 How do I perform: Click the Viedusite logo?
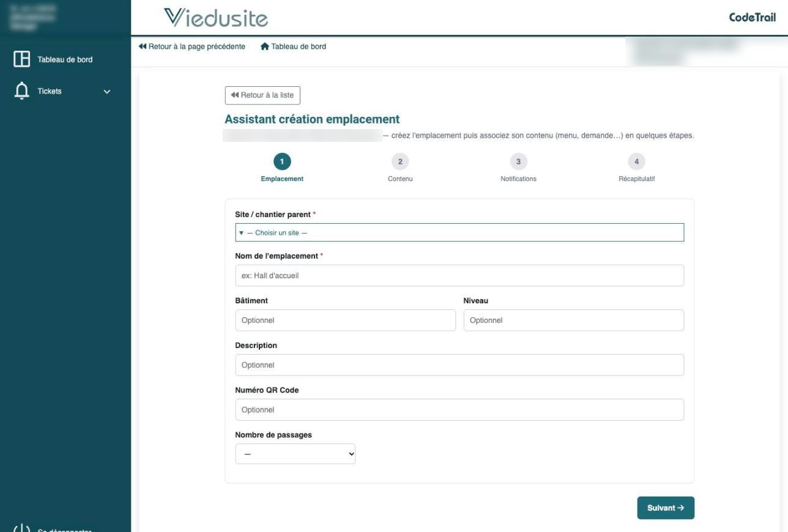pos(217,17)
